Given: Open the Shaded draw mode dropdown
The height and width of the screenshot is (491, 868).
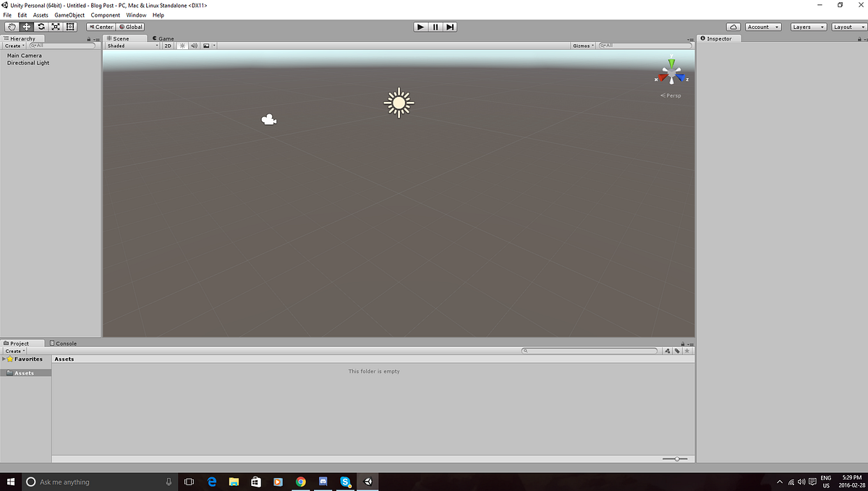Looking at the screenshot, I should pyautogui.click(x=130, y=46).
